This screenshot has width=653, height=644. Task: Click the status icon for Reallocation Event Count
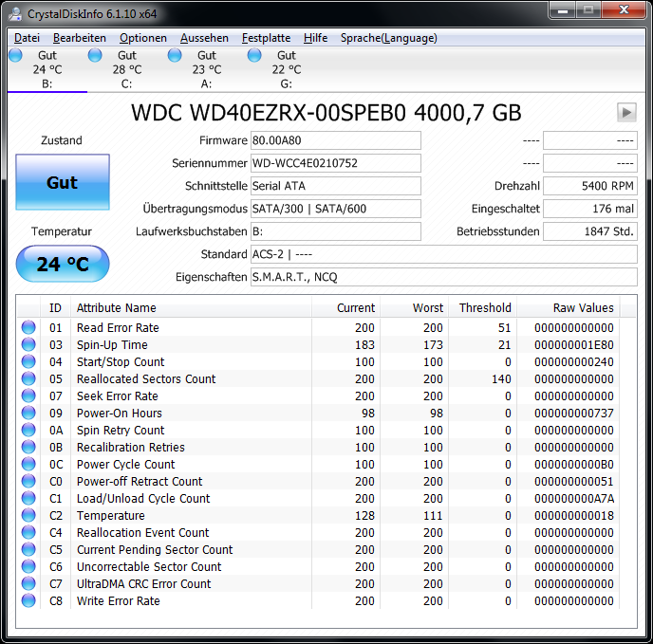[x=28, y=532]
